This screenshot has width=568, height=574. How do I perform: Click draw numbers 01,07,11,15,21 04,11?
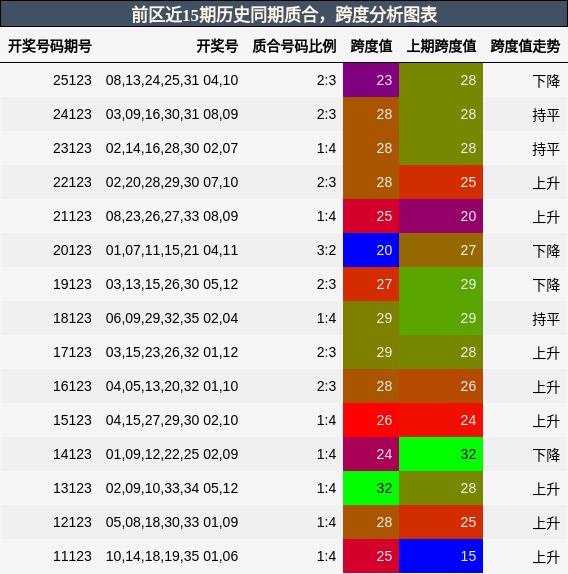pos(172,250)
